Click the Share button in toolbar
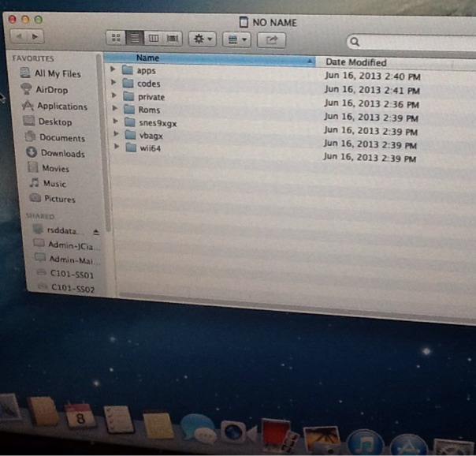Viewport: 476px width, 456px height. point(272,39)
